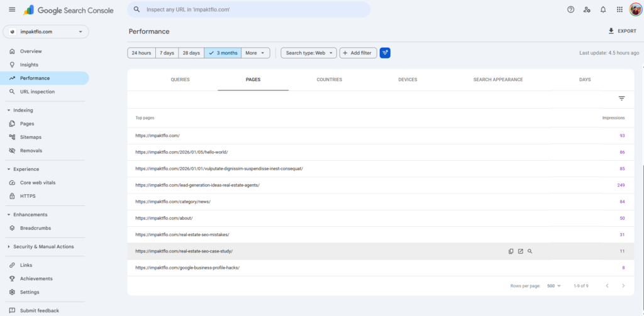Switch to the PAGES tab
Image resolution: width=644 pixels, height=316 pixels.
point(253,80)
